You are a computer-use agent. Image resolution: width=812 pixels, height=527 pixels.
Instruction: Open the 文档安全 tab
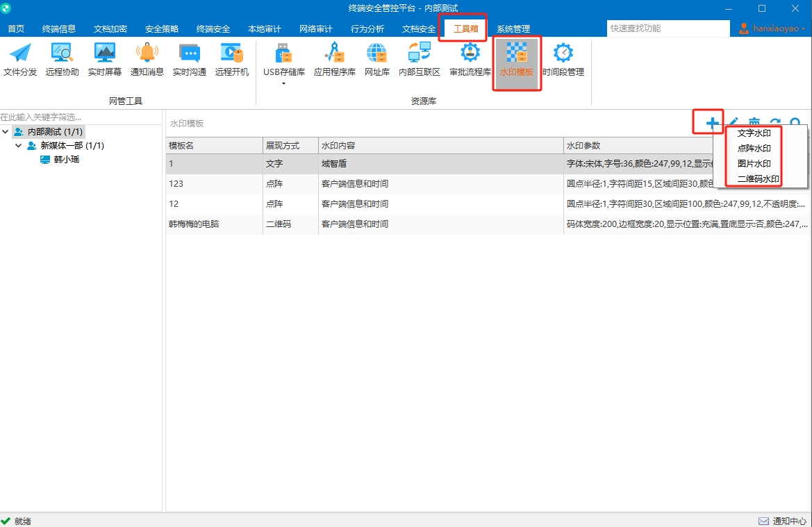click(418, 28)
